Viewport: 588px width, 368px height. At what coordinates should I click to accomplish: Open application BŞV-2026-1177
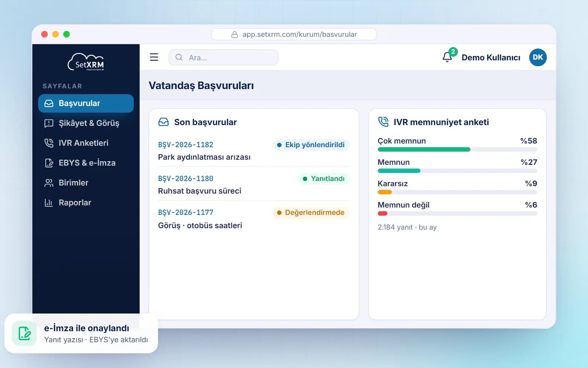point(186,213)
